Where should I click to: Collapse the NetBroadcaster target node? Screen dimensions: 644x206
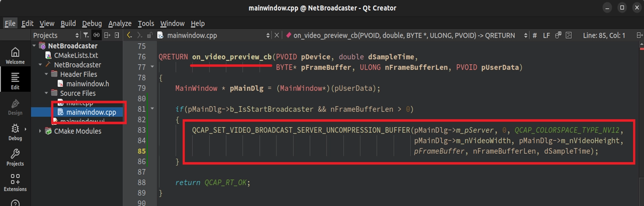point(40,65)
